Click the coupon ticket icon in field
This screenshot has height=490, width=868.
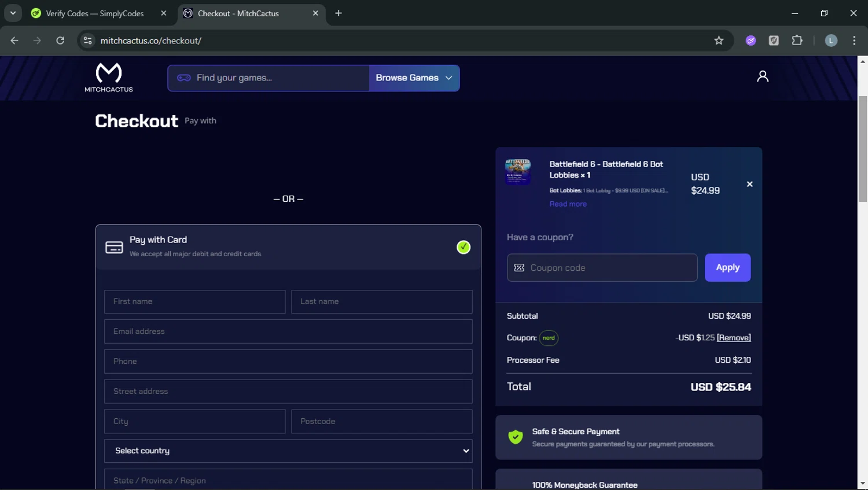[519, 268]
